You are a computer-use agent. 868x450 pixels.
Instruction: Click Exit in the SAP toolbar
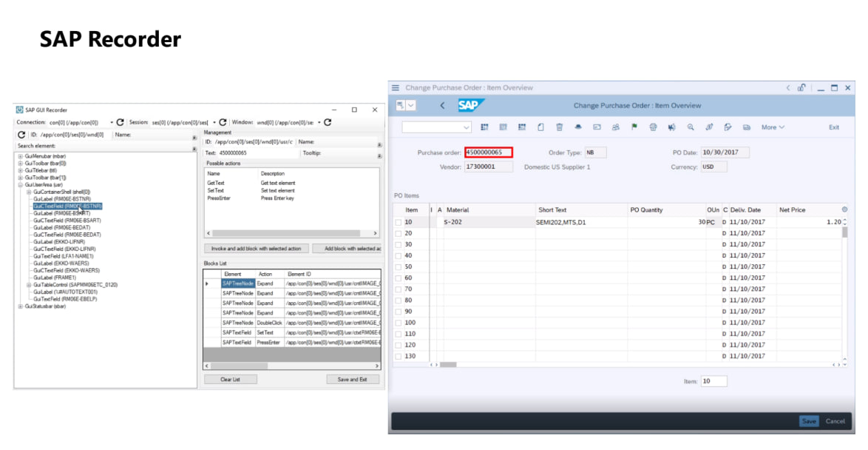(834, 127)
